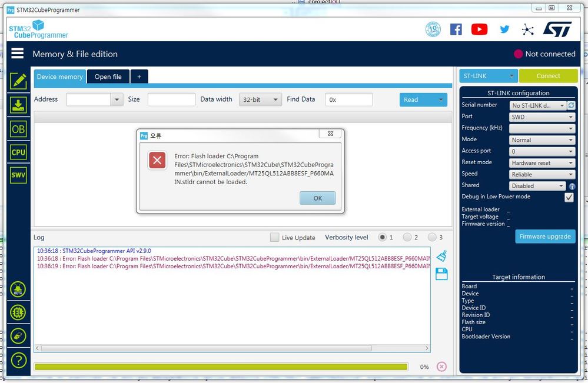Screen dimensions: 588x383
Task: Open the Data width 32-bit dropdown
Action: pos(260,99)
